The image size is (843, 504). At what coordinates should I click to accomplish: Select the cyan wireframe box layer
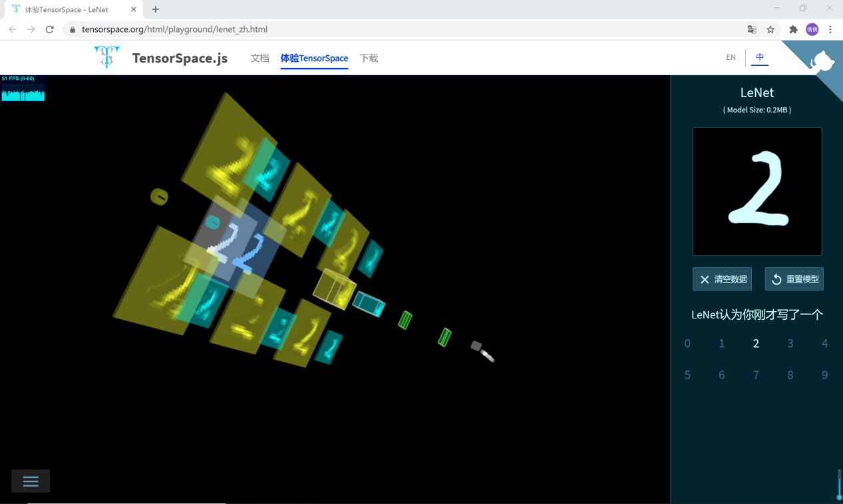(369, 304)
